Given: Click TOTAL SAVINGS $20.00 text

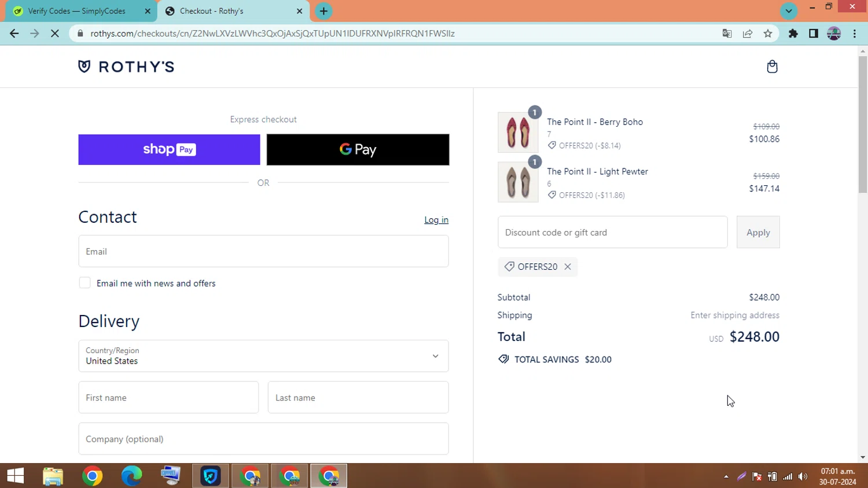Looking at the screenshot, I should point(562,359).
